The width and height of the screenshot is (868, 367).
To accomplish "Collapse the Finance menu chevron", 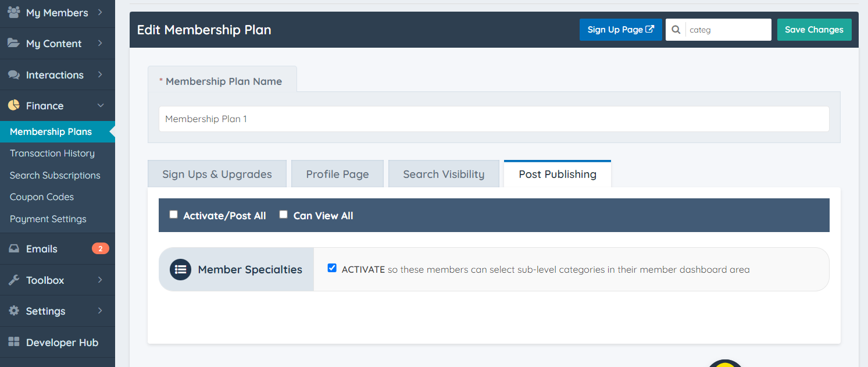I will [100, 105].
